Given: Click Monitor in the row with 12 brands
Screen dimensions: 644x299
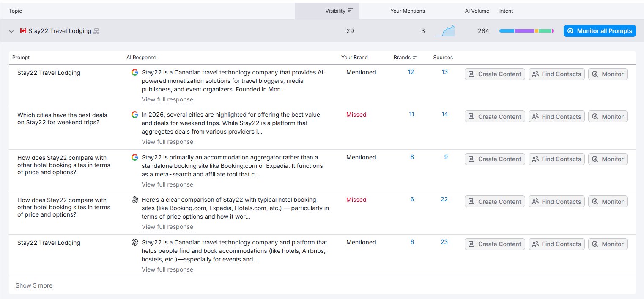Looking at the screenshot, I should (608, 74).
